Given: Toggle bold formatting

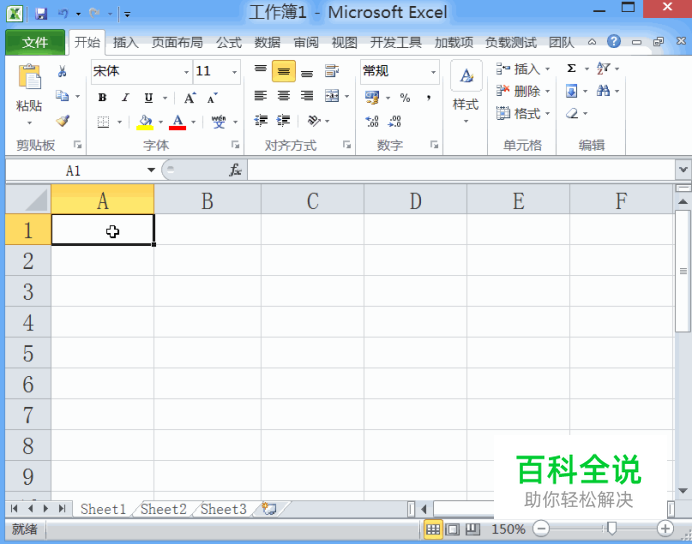Looking at the screenshot, I should pos(102,98).
